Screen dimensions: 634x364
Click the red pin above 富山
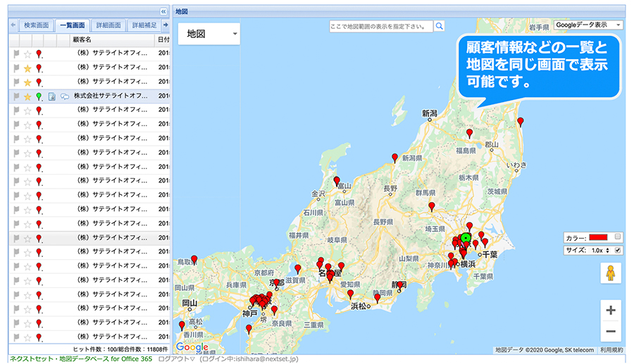[x=337, y=180]
